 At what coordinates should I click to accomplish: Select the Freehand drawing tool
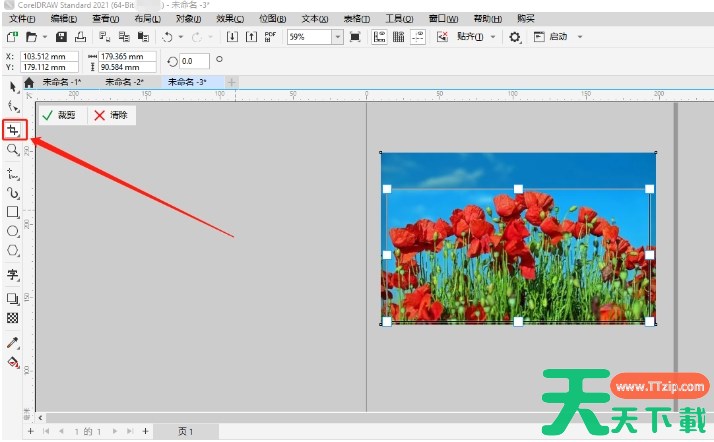pyautogui.click(x=13, y=173)
